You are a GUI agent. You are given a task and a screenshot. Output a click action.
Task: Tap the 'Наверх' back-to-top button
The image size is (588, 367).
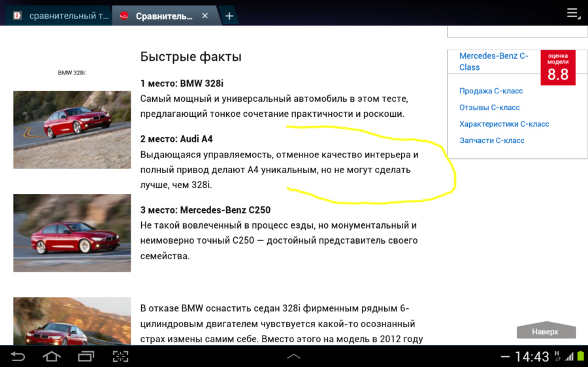point(546,330)
